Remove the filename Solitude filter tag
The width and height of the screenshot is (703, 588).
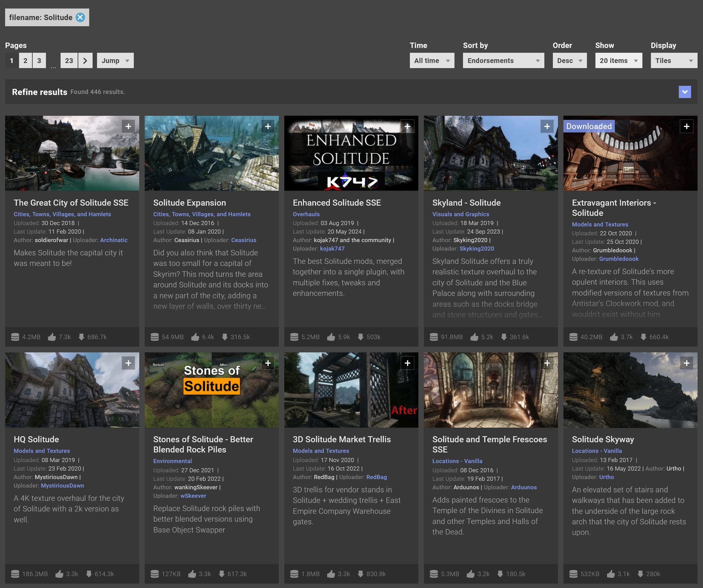point(80,17)
